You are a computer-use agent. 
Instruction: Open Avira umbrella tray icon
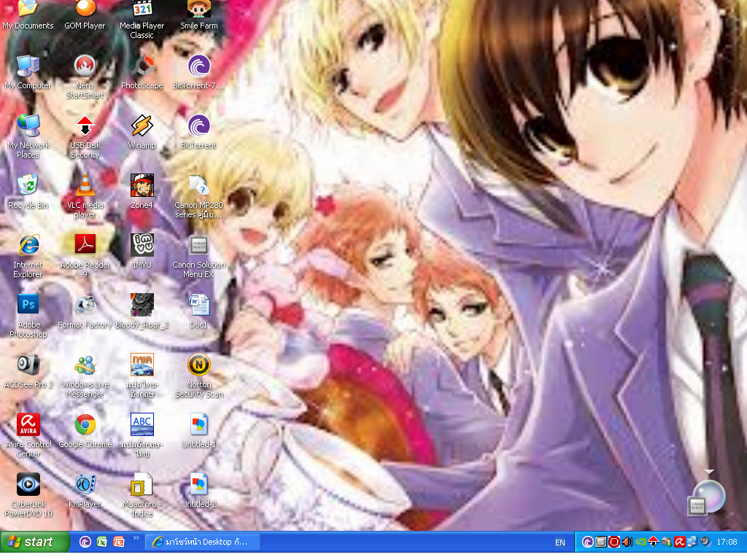coord(679,542)
